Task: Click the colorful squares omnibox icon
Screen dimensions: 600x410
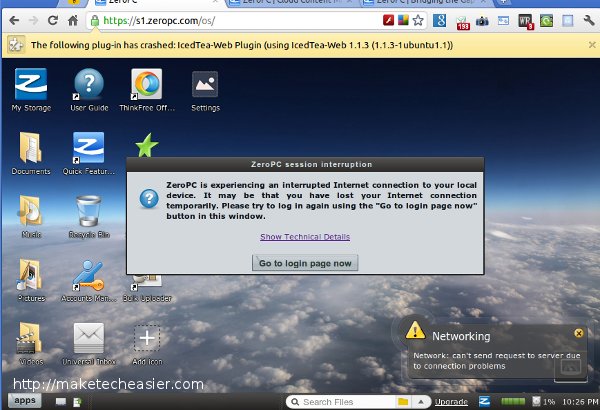Action: (x=403, y=20)
